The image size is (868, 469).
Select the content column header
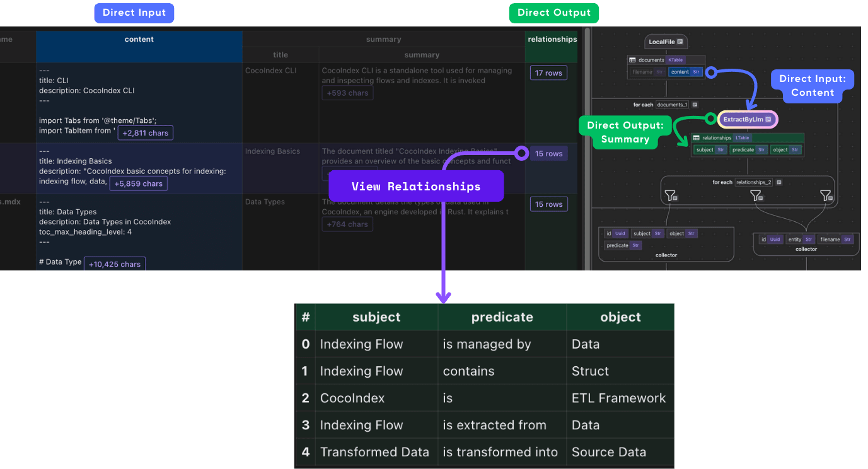[x=139, y=40]
